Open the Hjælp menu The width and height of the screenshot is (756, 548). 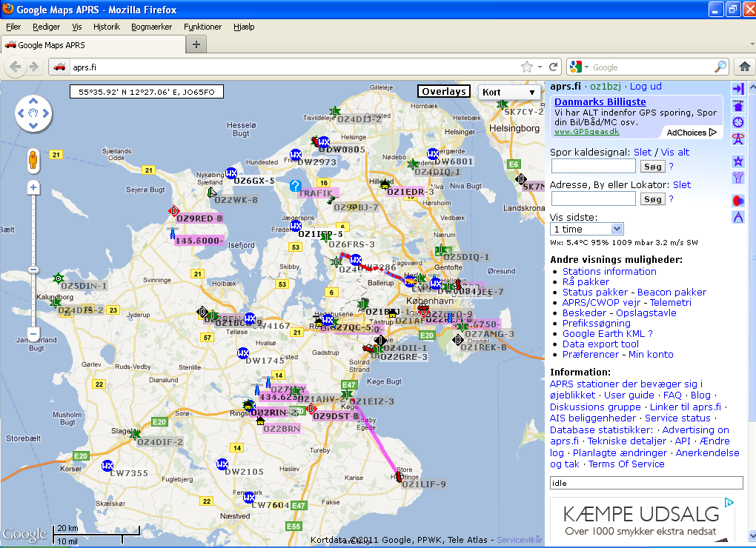click(244, 27)
